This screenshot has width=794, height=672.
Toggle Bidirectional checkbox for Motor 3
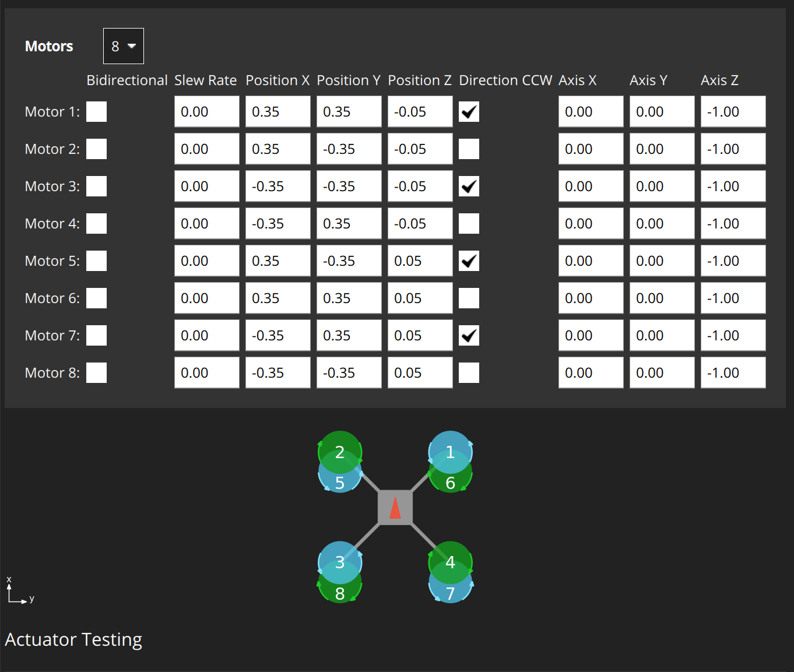pyautogui.click(x=97, y=186)
